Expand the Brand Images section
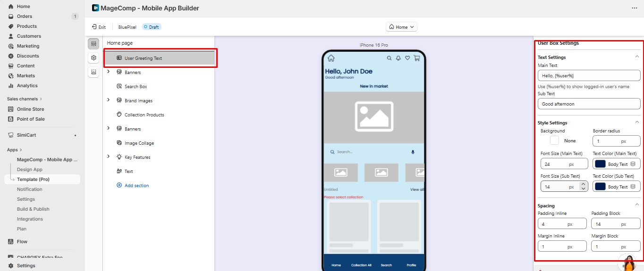 [x=109, y=100]
